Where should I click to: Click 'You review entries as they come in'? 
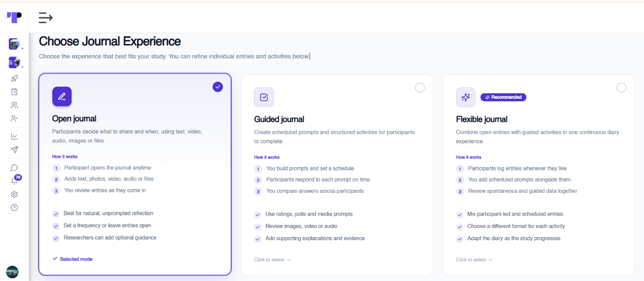[x=105, y=190]
